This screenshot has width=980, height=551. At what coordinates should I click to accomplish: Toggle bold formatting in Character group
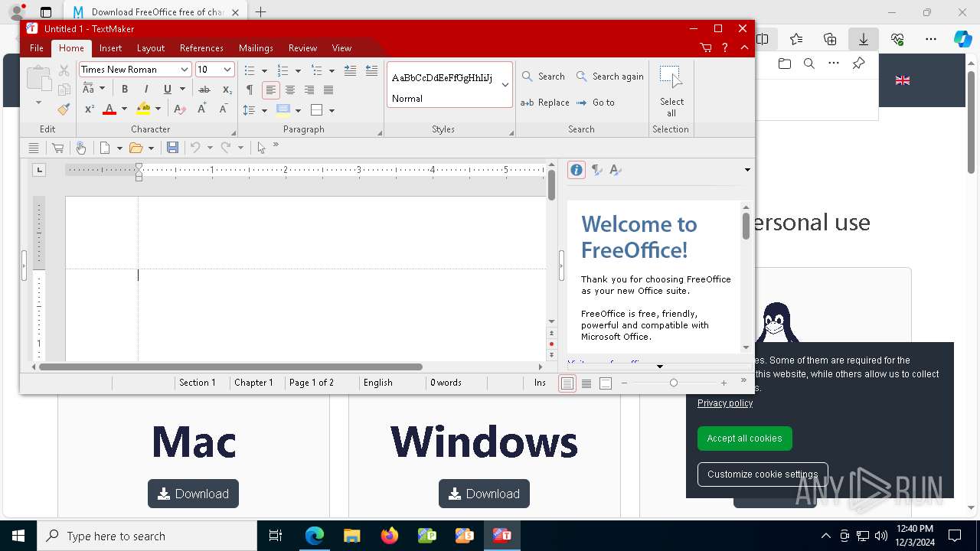click(x=125, y=90)
